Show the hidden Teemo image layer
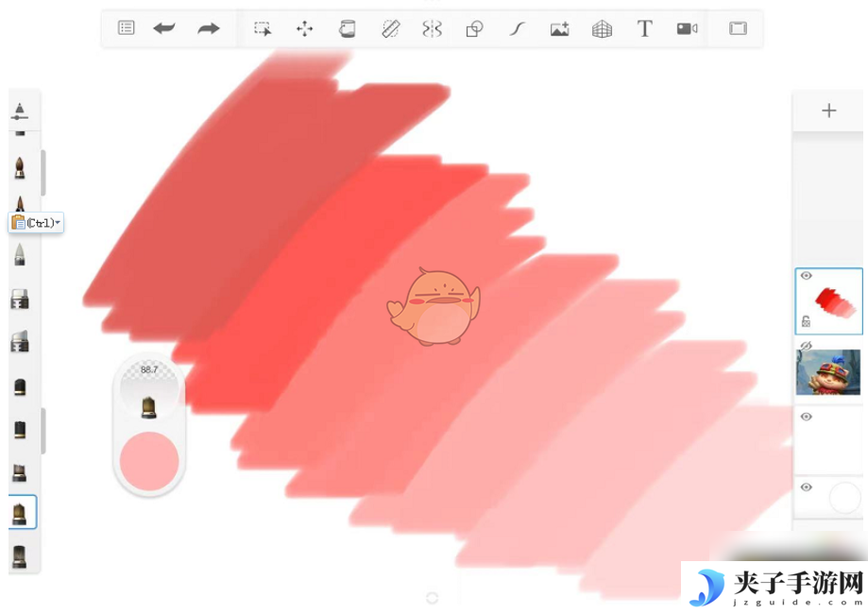868x614 pixels. point(806,346)
